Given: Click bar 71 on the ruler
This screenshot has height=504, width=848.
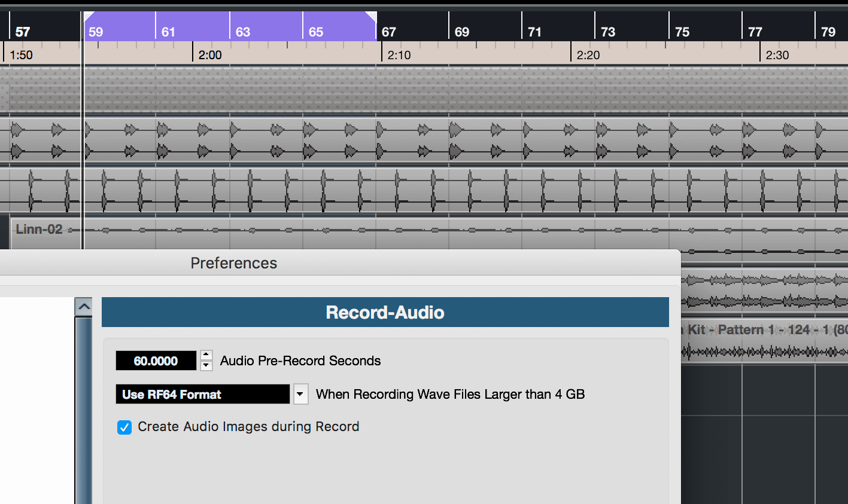Looking at the screenshot, I should [x=535, y=32].
